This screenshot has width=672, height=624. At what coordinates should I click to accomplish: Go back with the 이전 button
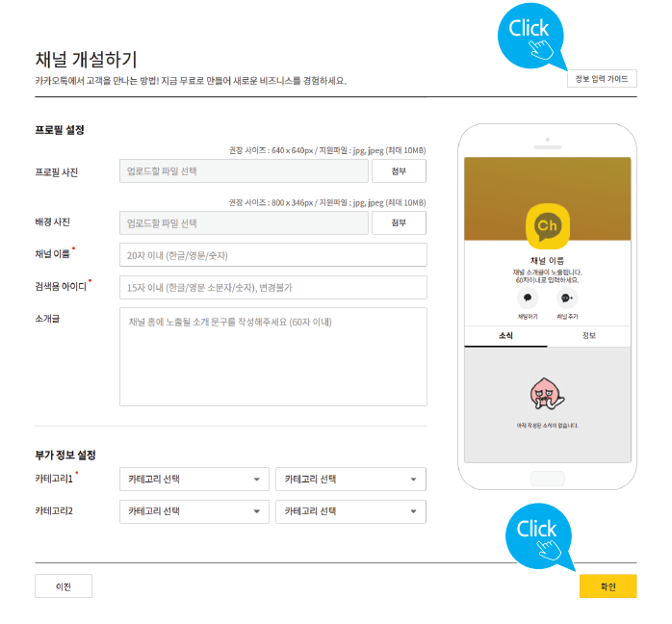pos(64,585)
